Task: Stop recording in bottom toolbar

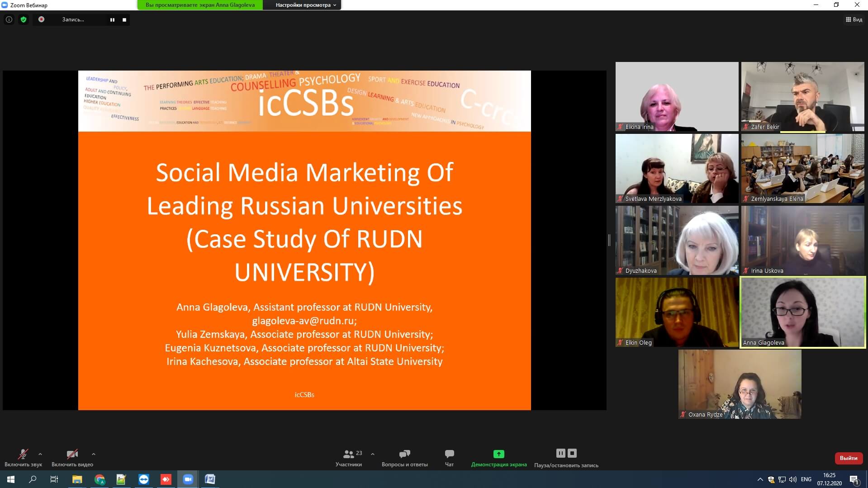Action: tap(572, 453)
